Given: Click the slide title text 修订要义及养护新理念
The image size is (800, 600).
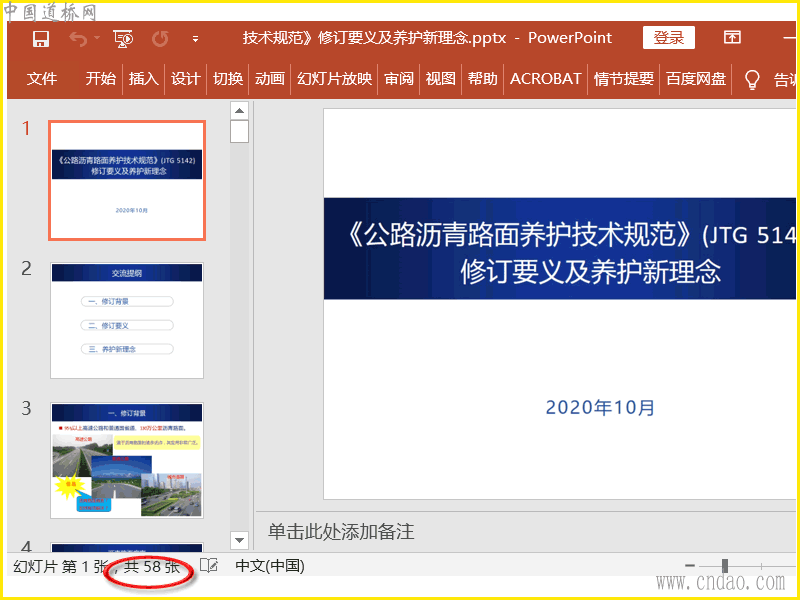Looking at the screenshot, I should click(x=590, y=271).
